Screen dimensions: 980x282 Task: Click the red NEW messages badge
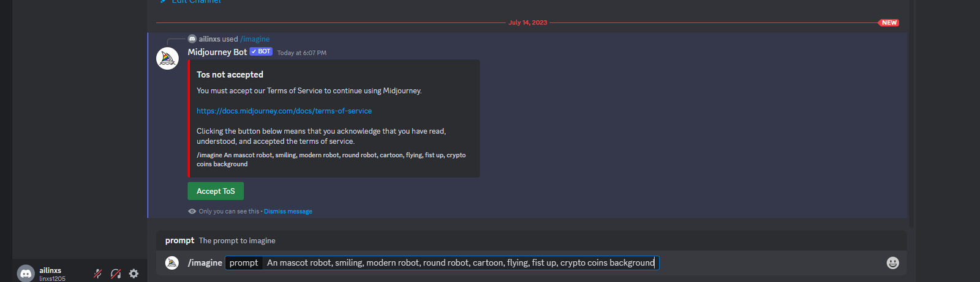pyautogui.click(x=889, y=23)
